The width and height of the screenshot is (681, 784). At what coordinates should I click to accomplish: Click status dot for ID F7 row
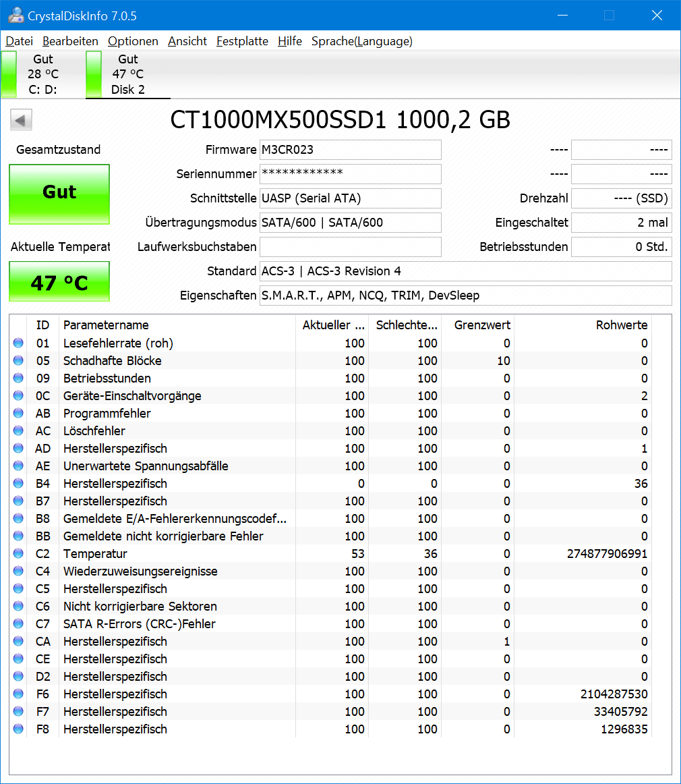18,711
